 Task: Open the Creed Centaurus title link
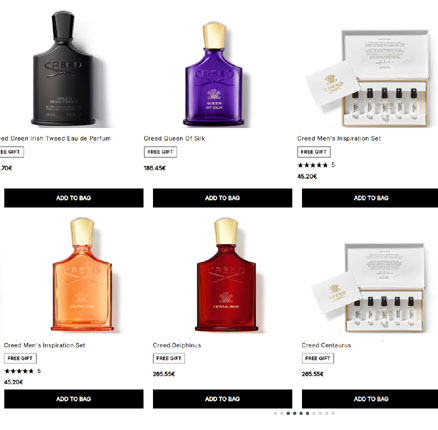pos(326,345)
